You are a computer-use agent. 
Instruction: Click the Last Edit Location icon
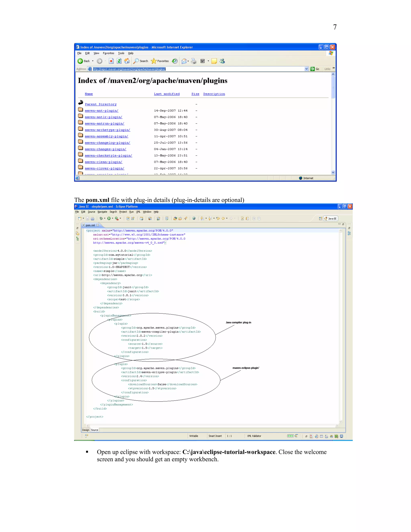(218, 218)
